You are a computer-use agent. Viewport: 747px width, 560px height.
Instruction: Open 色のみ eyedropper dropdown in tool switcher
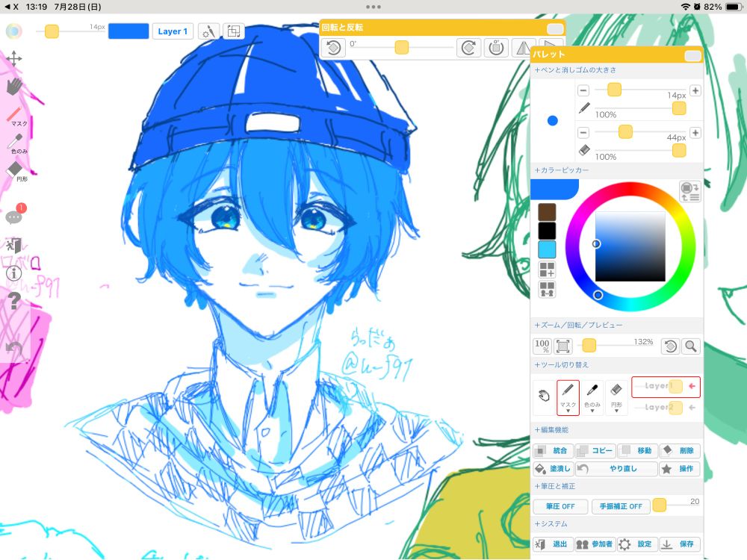pyautogui.click(x=592, y=411)
